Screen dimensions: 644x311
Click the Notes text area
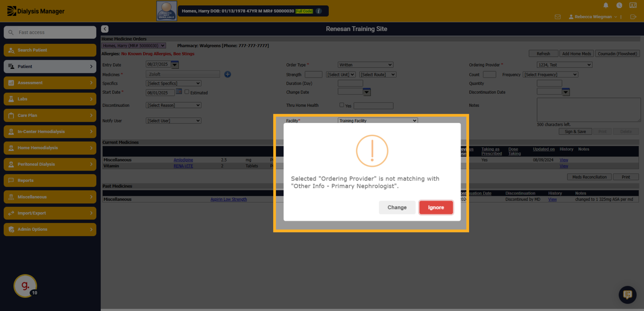589,110
